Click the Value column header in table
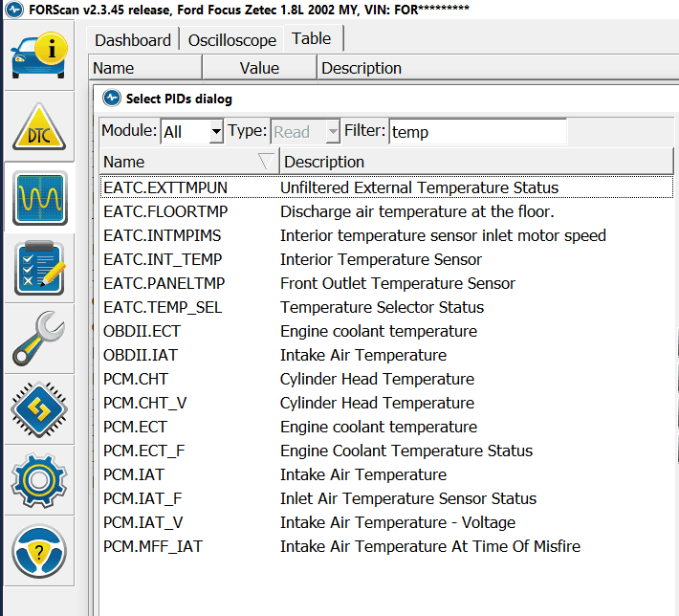Screen dimensions: 679x616 259,68
